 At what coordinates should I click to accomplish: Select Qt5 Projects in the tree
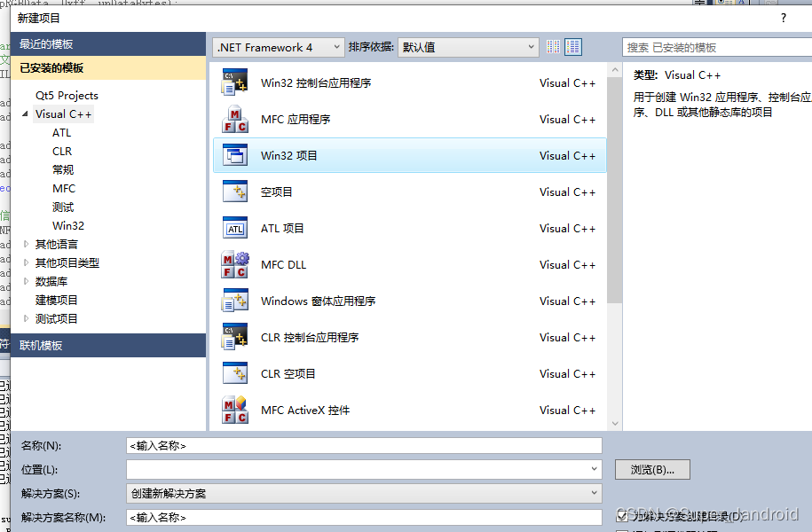67,95
